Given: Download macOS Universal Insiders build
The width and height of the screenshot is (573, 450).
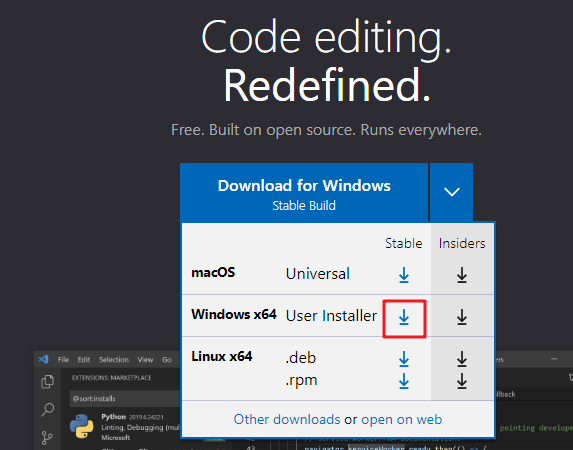Looking at the screenshot, I should 462,275.
